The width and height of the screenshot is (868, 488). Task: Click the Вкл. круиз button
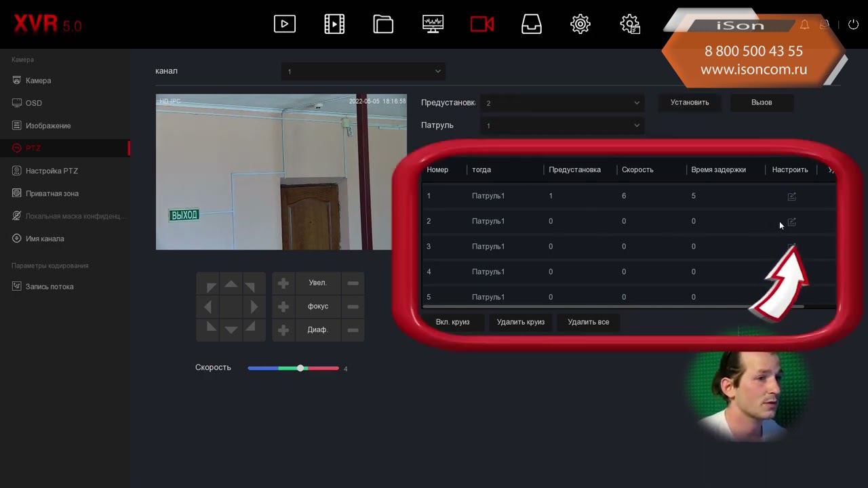[452, 322]
